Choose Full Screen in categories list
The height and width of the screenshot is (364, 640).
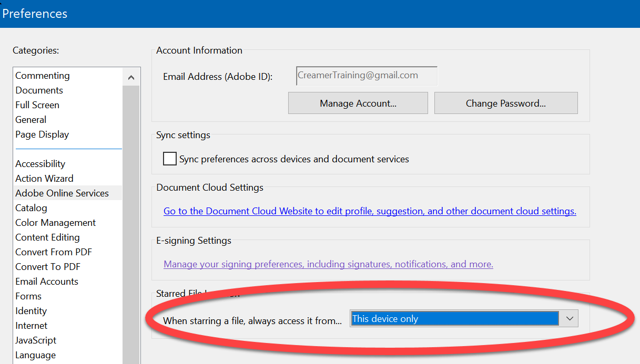point(37,105)
